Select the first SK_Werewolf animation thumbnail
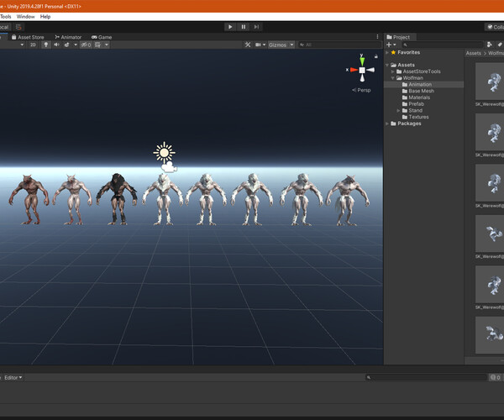504x420 pixels. point(490,81)
